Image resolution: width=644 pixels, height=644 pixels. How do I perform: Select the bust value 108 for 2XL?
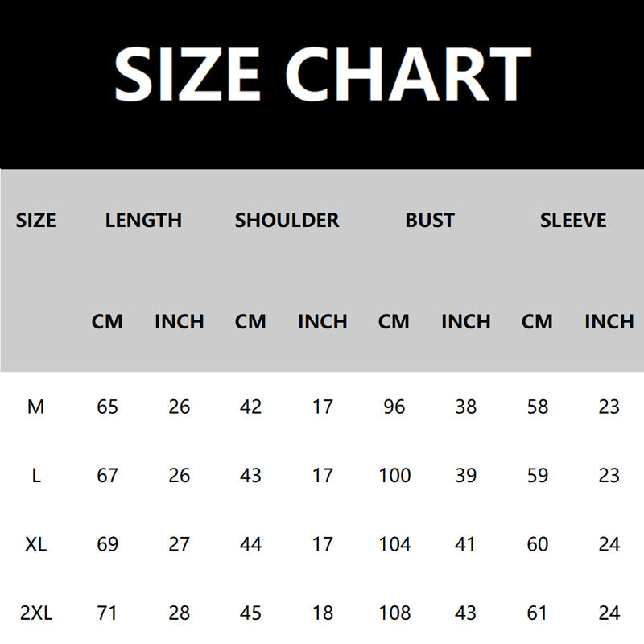(x=394, y=613)
